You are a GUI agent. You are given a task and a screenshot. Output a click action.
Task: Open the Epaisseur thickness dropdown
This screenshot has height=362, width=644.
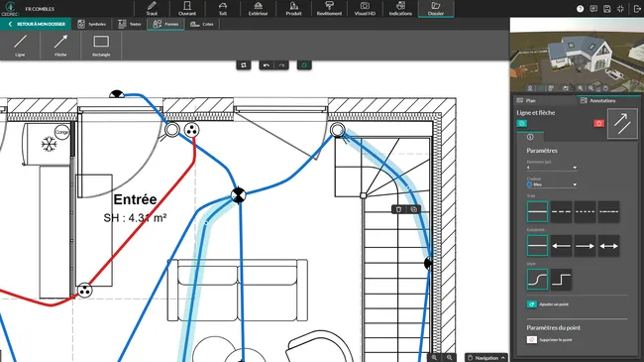pyautogui.click(x=552, y=168)
